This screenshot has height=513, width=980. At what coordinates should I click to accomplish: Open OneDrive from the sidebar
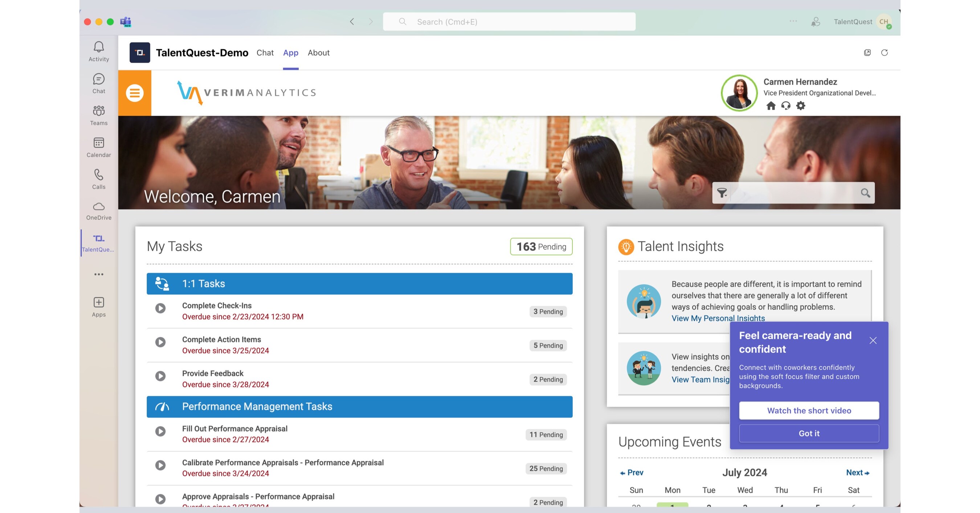(x=98, y=210)
